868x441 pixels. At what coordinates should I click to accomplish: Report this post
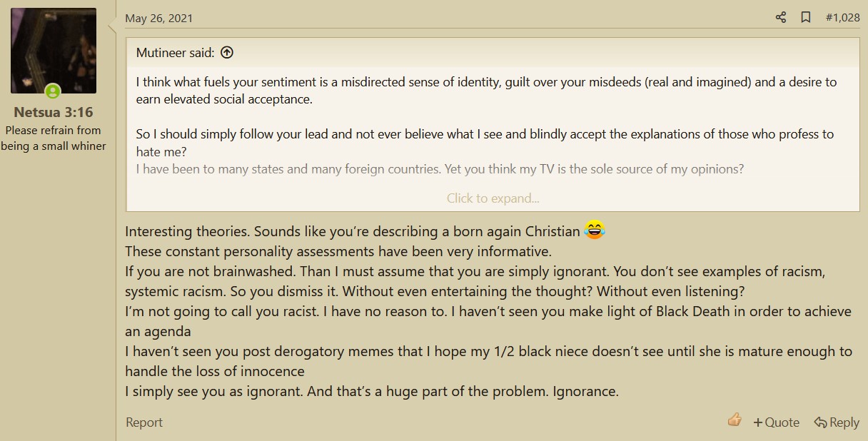(x=144, y=422)
